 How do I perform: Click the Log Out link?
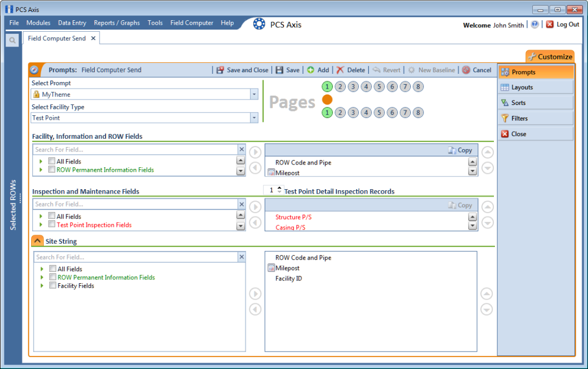click(568, 25)
